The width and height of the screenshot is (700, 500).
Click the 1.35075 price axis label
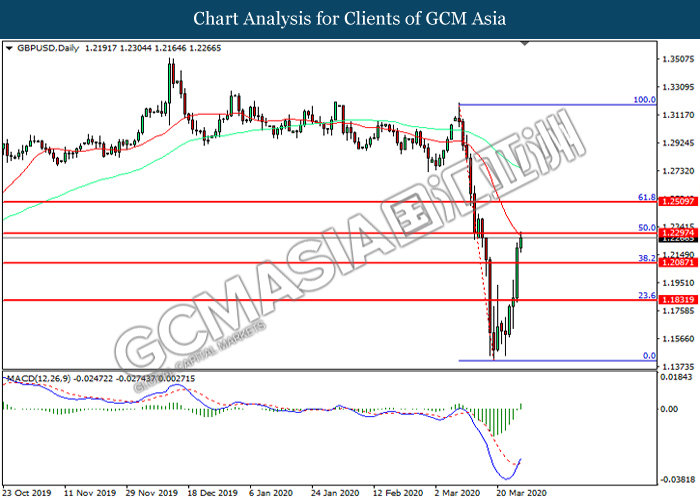[679, 59]
